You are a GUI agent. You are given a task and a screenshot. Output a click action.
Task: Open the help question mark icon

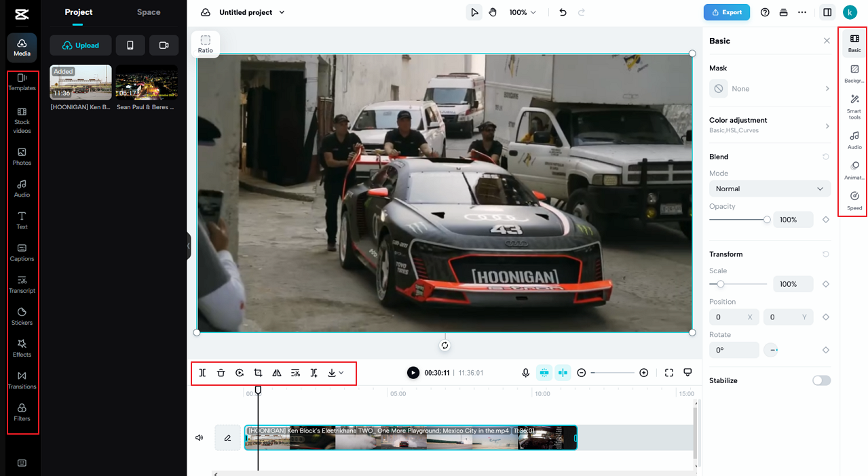[x=765, y=12]
